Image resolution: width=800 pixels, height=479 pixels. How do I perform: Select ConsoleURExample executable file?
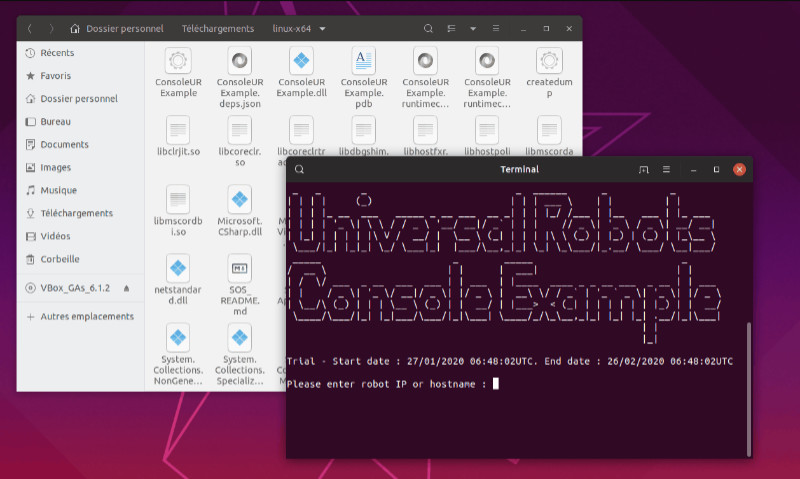point(178,72)
